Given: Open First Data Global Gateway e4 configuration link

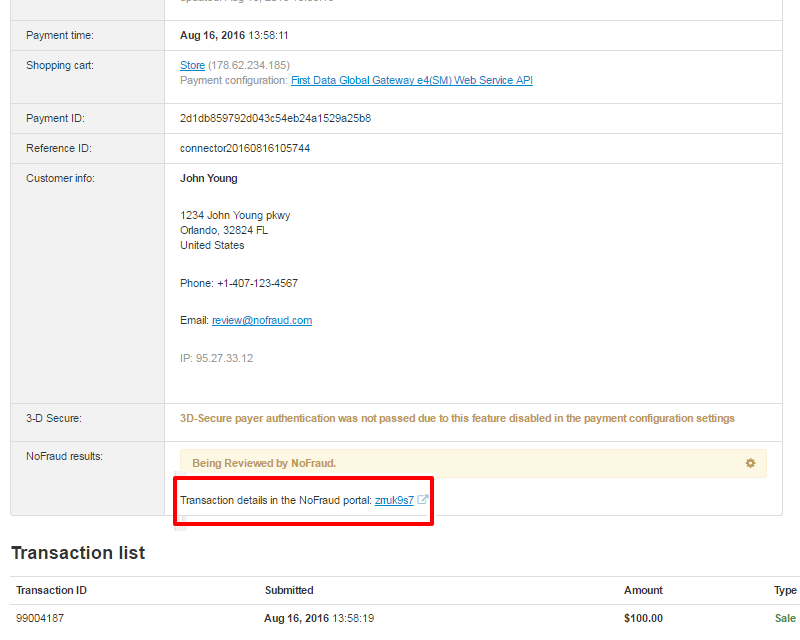Looking at the screenshot, I should pos(412,80).
